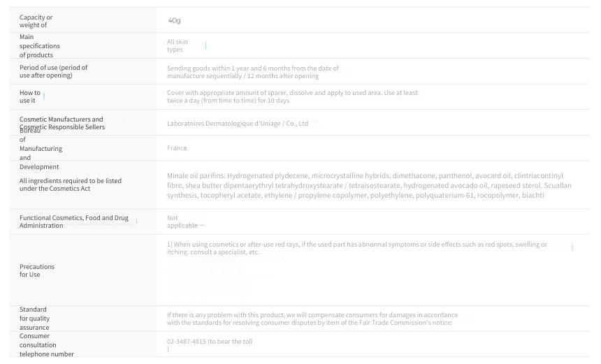Click precaution text about abnormal symptoms
The width and height of the screenshot is (601, 364).
pyautogui.click(x=357, y=248)
